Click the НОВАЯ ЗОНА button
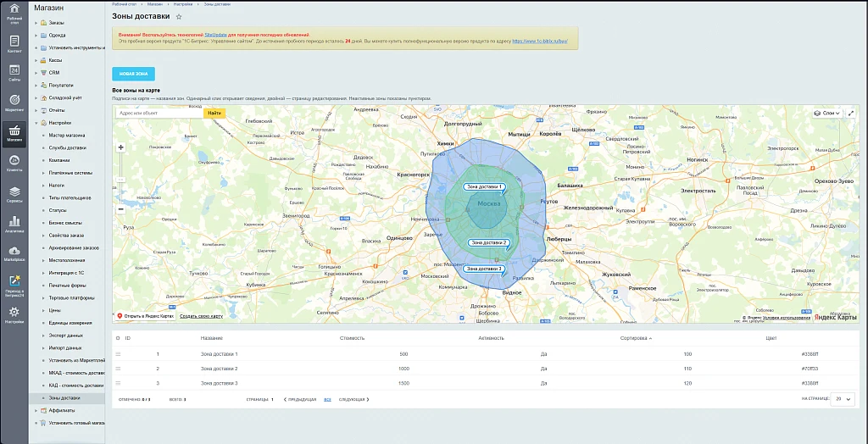 point(133,74)
